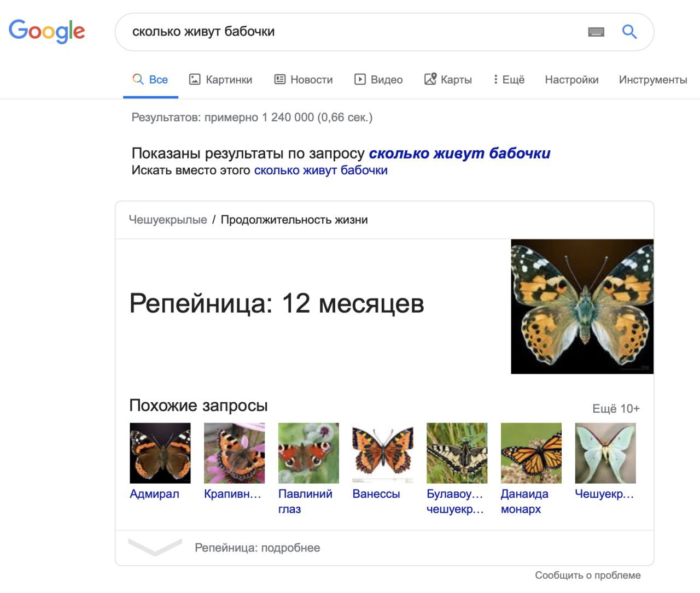Click the blue search magnifier icon
The width and height of the screenshot is (700, 593).
(629, 32)
